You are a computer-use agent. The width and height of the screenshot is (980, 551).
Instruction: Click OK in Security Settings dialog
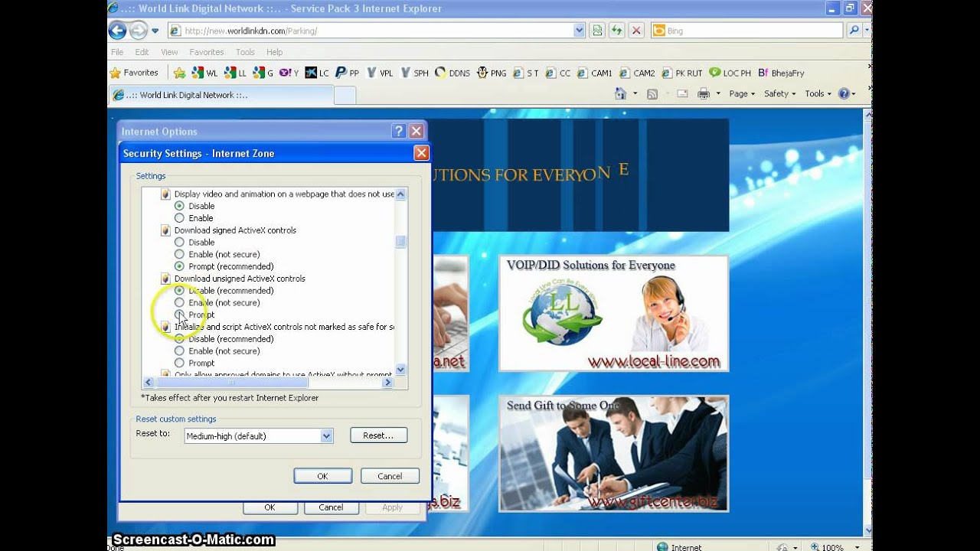[x=322, y=476]
